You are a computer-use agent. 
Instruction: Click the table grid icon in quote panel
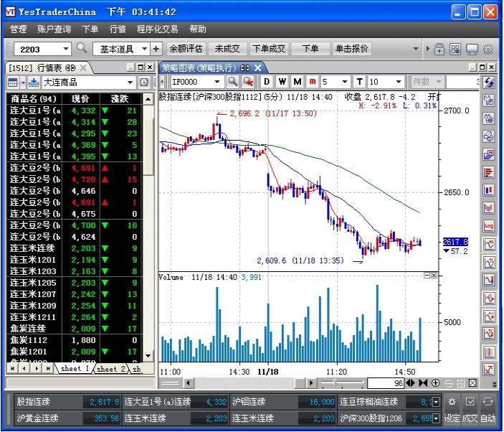[13, 83]
